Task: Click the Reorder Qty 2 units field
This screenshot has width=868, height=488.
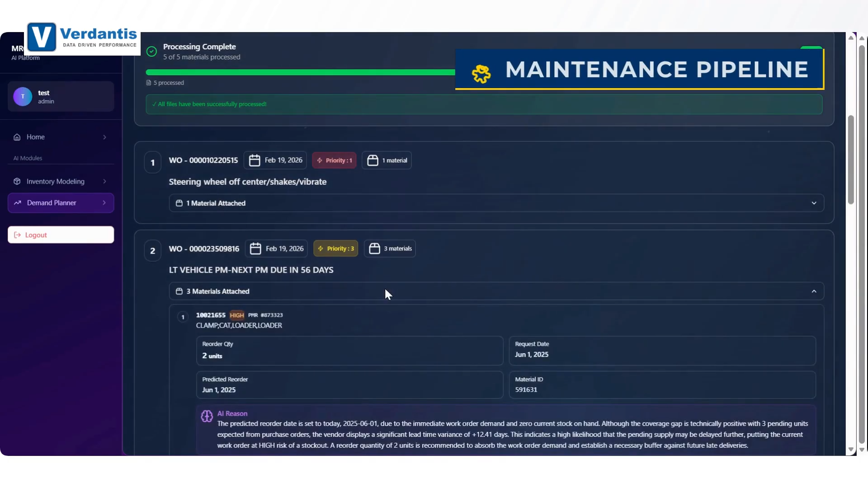Action: point(349,351)
